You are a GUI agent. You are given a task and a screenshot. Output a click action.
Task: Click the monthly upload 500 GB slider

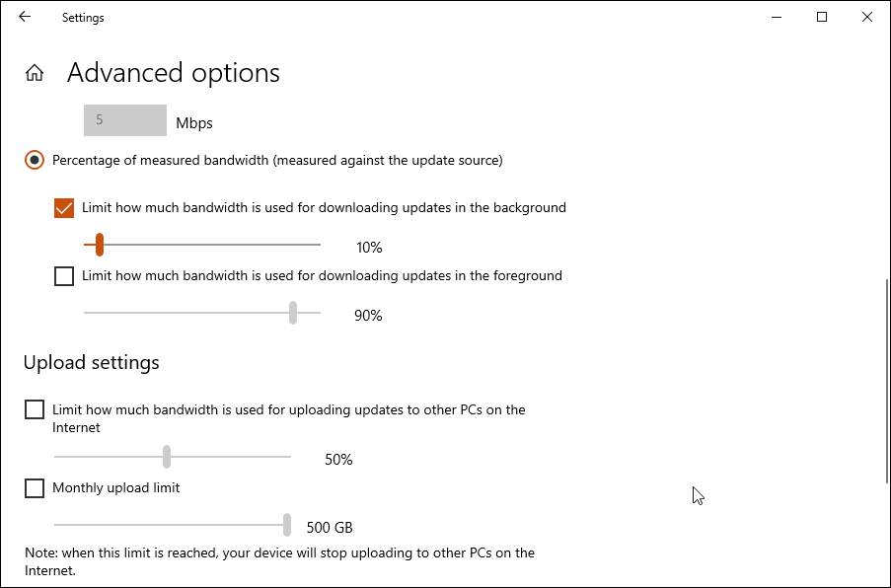pos(287,525)
